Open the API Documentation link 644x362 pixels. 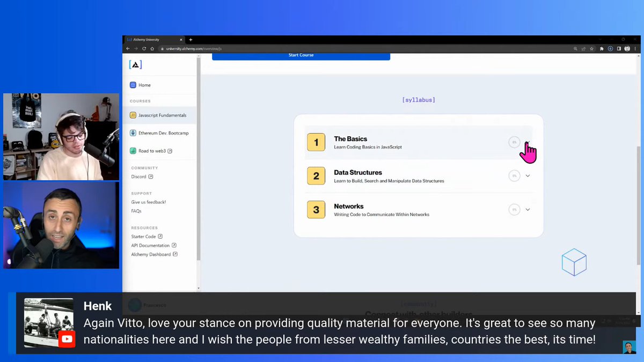[x=154, y=246]
